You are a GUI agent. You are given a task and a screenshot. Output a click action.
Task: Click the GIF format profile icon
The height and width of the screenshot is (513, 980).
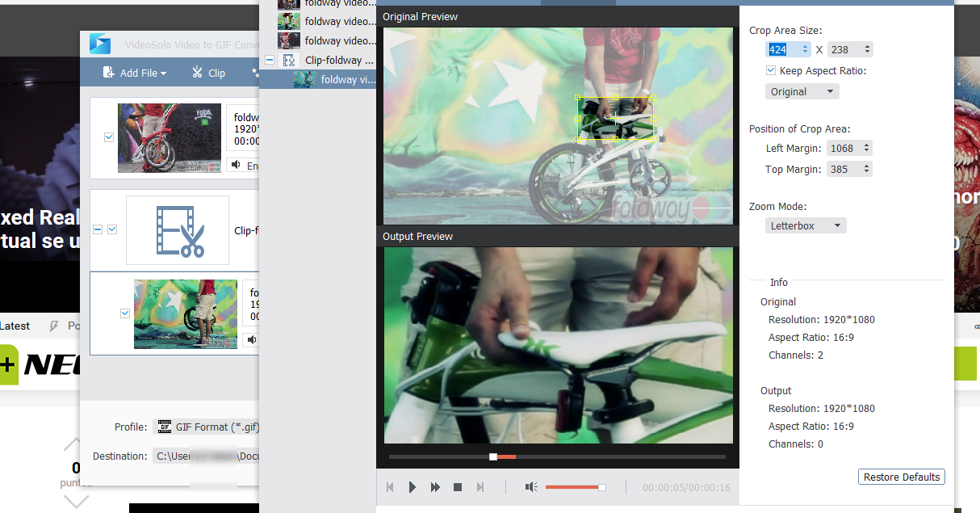pos(165,427)
